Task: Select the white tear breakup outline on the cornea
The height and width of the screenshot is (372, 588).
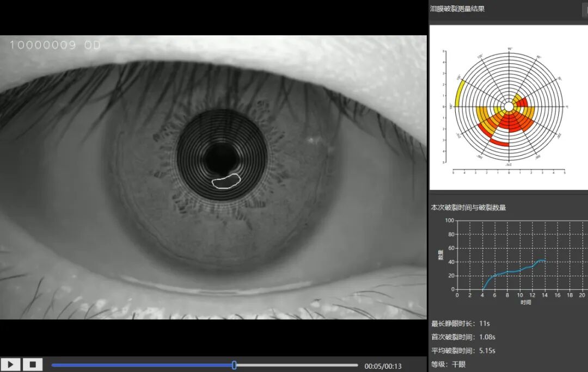Action: coord(226,181)
